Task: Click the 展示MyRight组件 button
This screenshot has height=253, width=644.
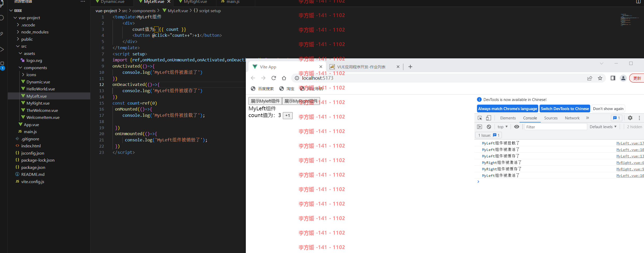Action: click(x=301, y=101)
